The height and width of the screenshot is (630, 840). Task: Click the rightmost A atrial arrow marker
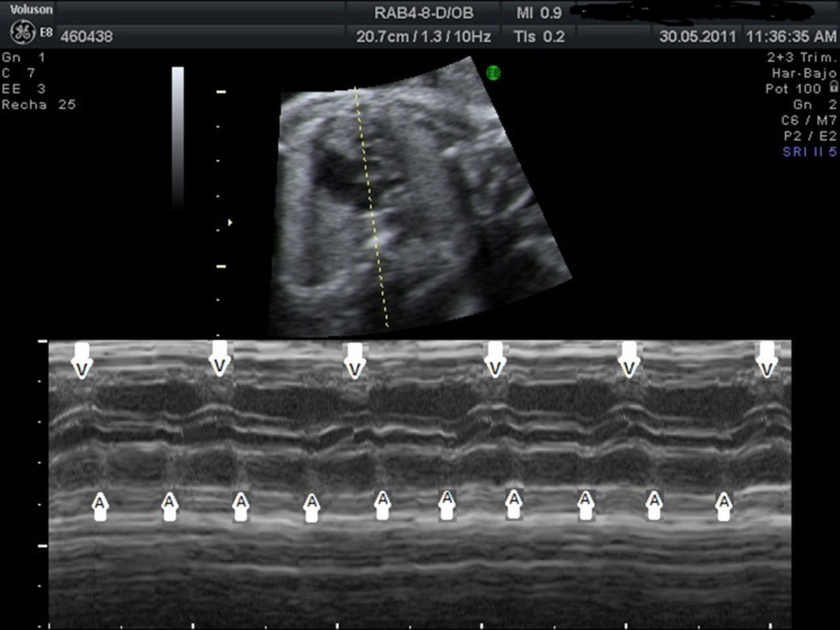[724, 507]
